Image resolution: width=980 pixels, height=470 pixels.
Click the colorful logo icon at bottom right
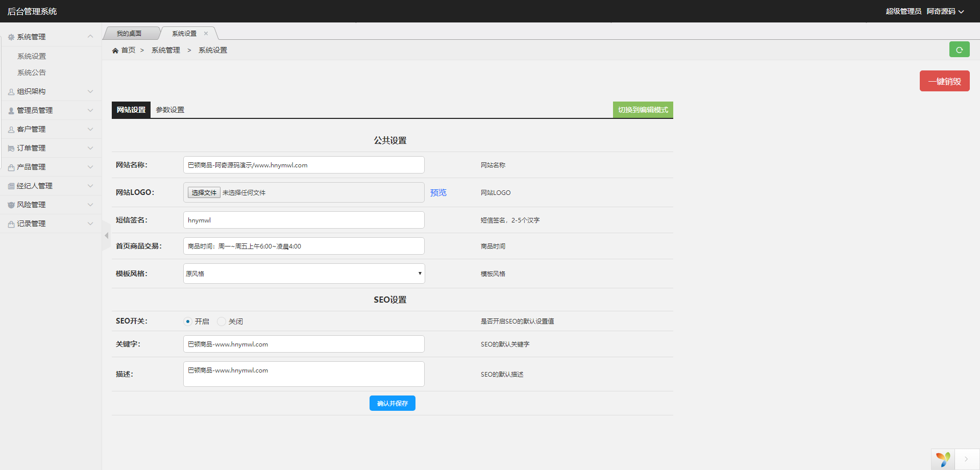[943, 459]
